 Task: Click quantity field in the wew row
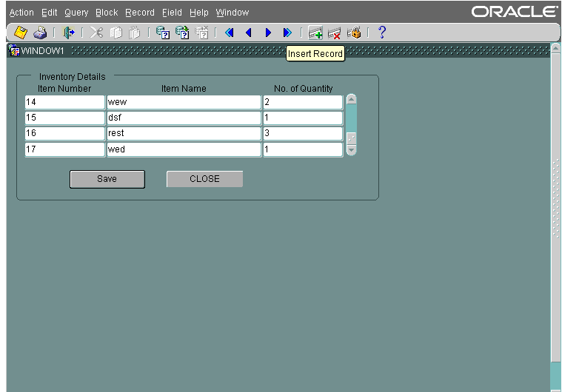click(x=304, y=102)
